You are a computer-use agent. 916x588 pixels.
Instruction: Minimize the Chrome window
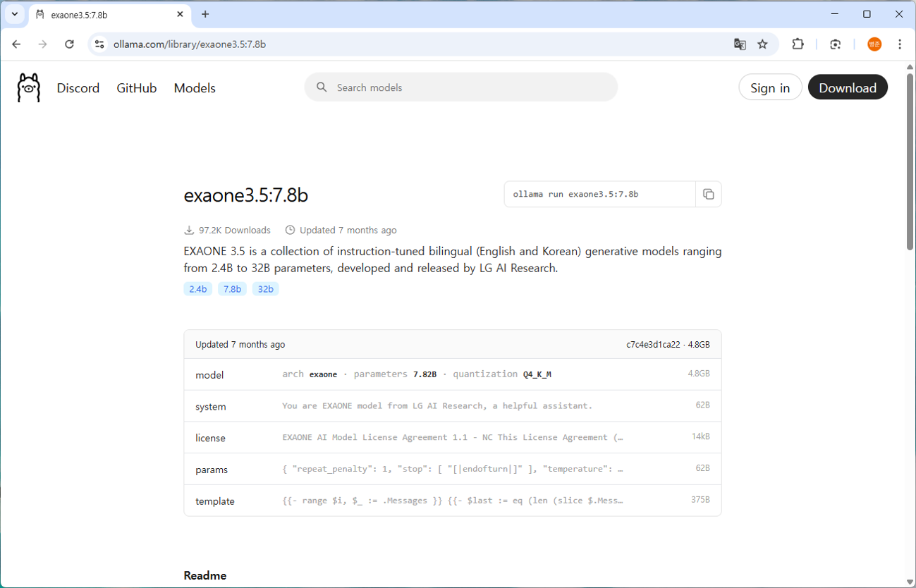click(835, 14)
